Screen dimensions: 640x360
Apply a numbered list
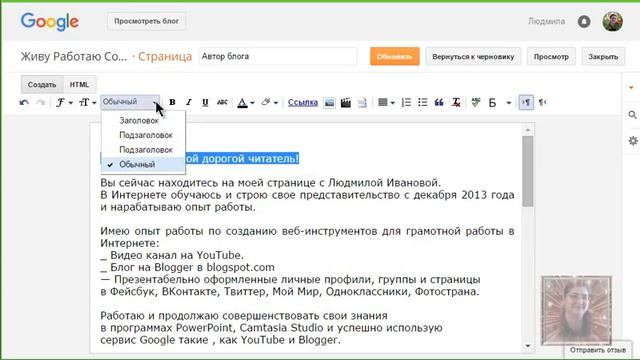[406, 102]
